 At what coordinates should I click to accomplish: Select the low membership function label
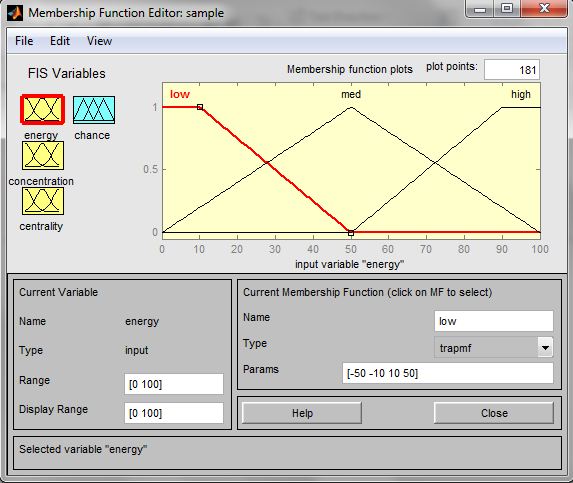[180, 94]
